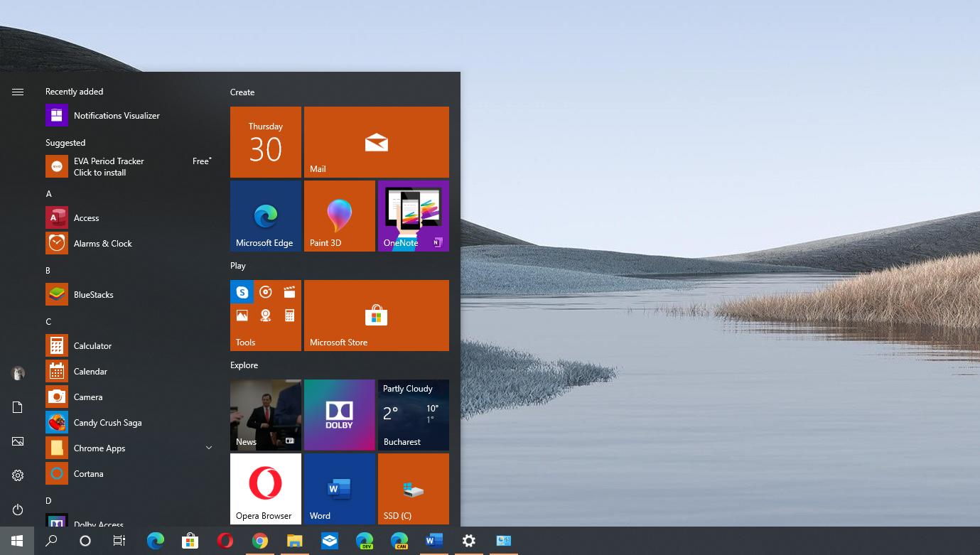The height and width of the screenshot is (555, 980).
Task: Open Calendar in the app list
Action: (x=129, y=371)
